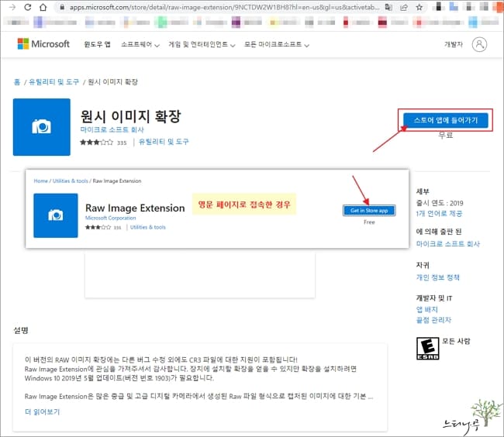
Task: Bookmark page with star icon
Action: coord(419,7)
